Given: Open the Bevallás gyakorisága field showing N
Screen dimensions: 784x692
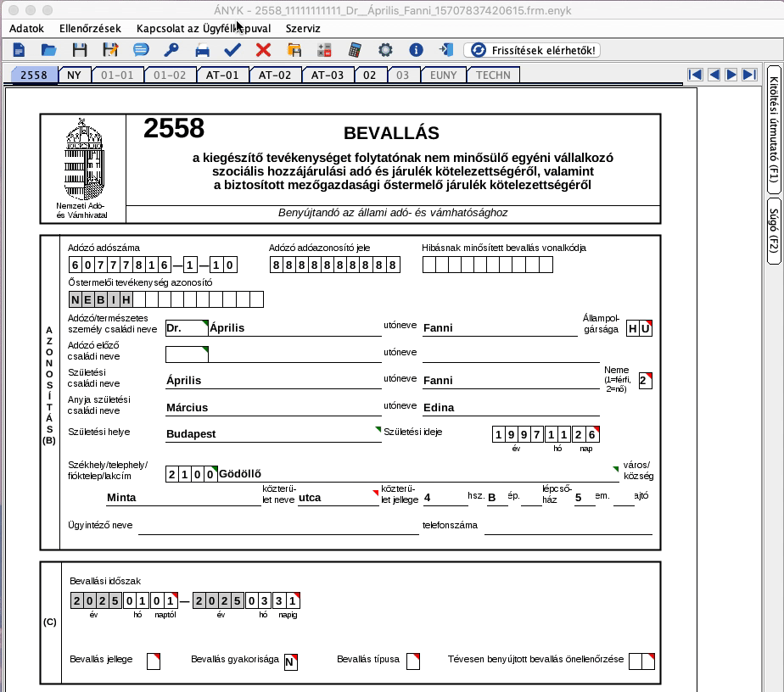Looking at the screenshot, I should (290, 662).
